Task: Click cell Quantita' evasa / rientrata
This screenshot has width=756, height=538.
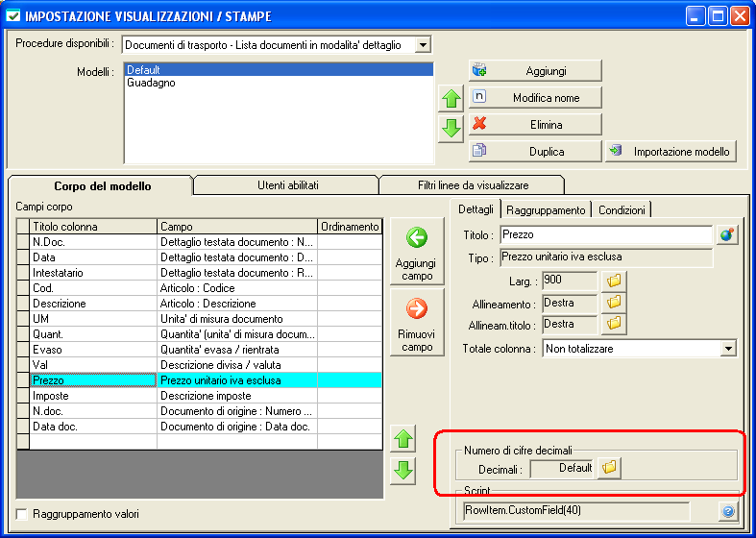Action: pos(237,350)
